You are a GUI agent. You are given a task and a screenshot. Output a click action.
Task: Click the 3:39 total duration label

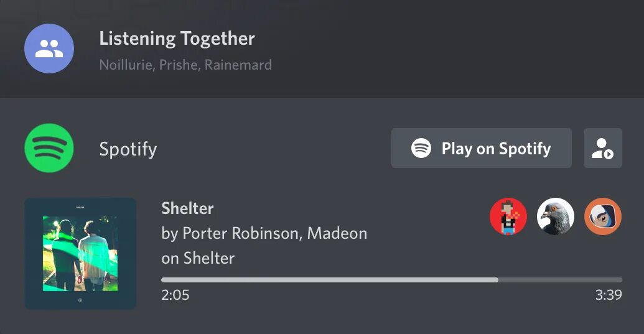tap(609, 295)
